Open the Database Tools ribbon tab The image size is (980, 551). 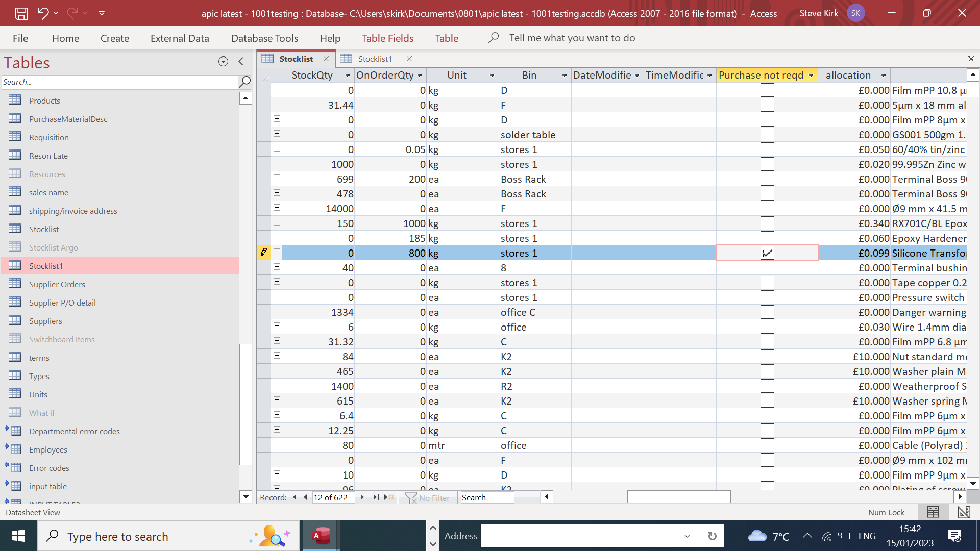264,38
